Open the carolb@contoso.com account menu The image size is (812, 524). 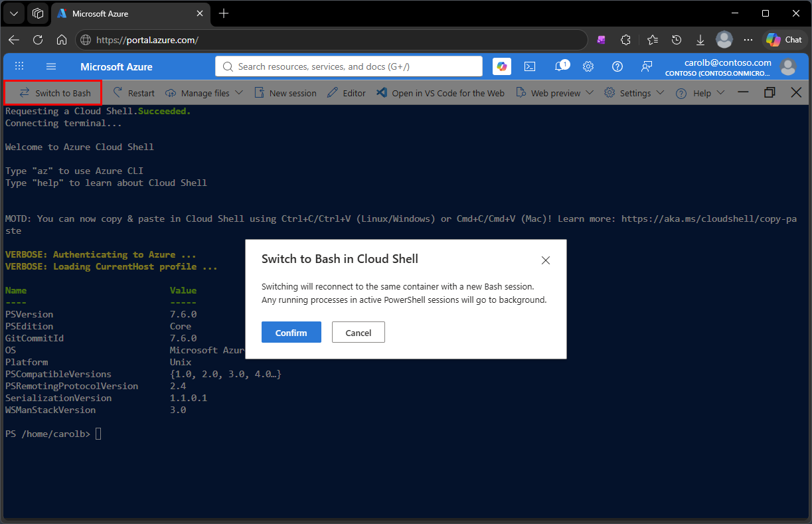[730, 66]
